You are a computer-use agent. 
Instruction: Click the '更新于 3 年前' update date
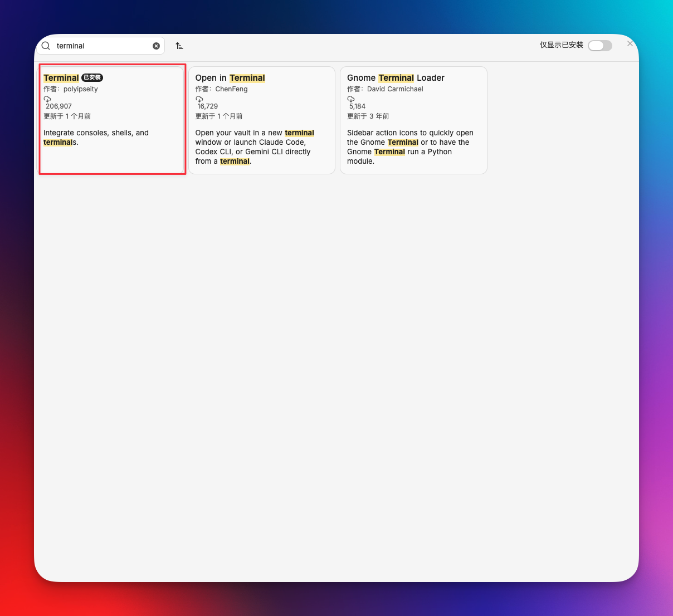(368, 116)
